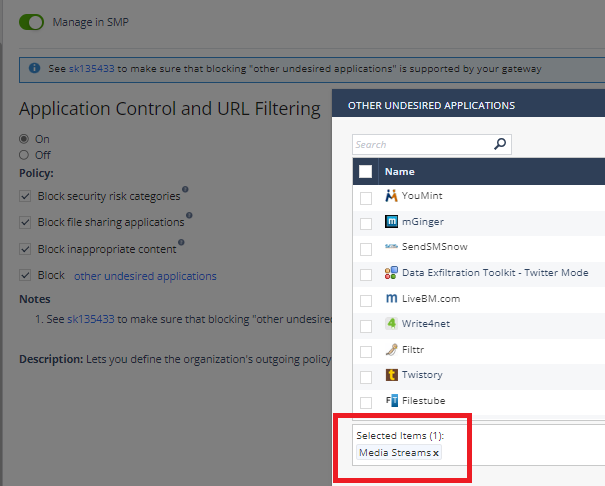605x486 pixels.
Task: Click into the applications Search field
Action: click(x=422, y=144)
